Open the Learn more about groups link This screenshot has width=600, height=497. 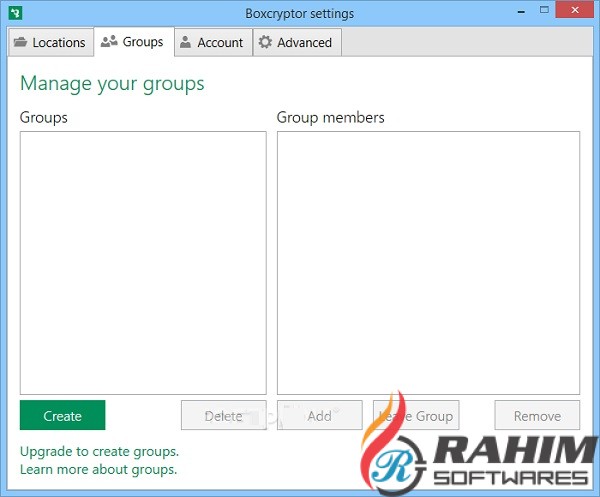[99, 469]
